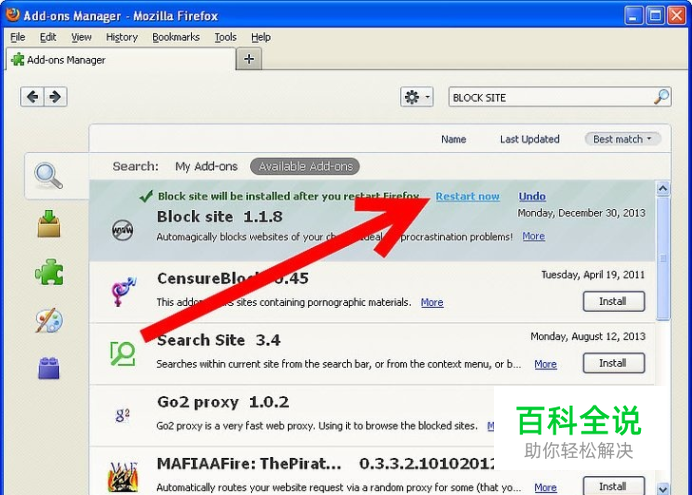Select the Search Site 3.4 title

click(x=218, y=340)
